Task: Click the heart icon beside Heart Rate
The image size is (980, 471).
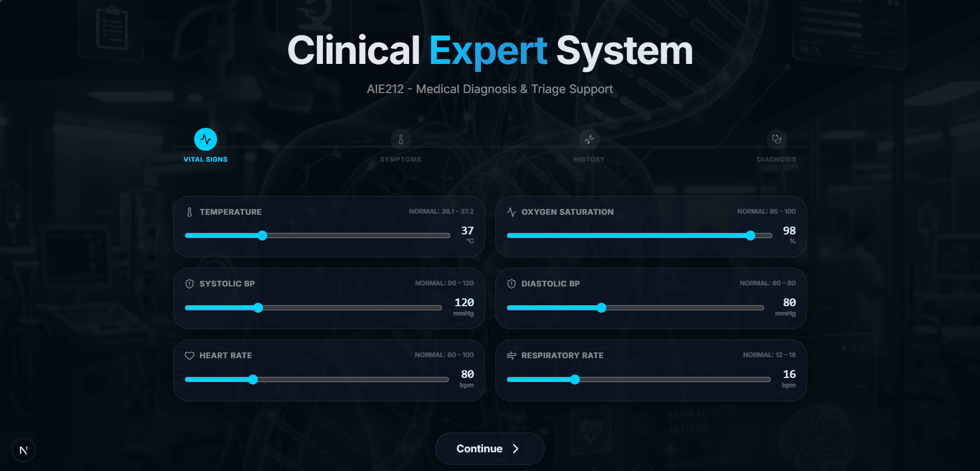Action: (190, 356)
